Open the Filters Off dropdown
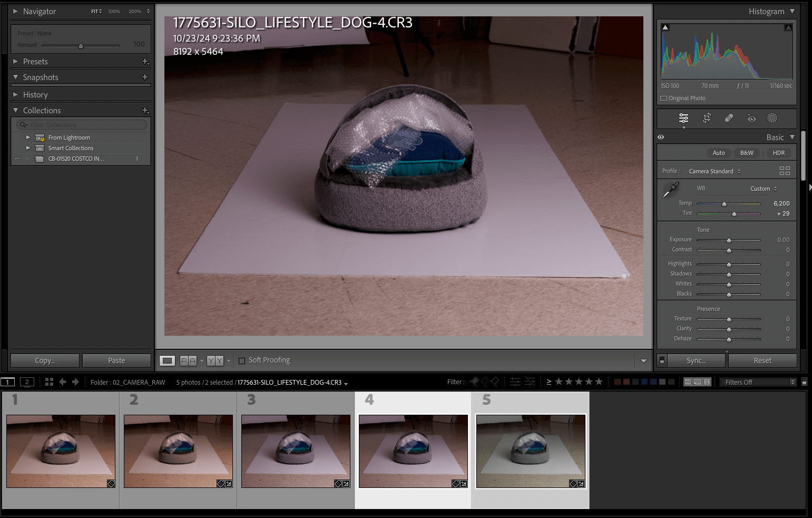This screenshot has width=812, height=518. click(757, 382)
